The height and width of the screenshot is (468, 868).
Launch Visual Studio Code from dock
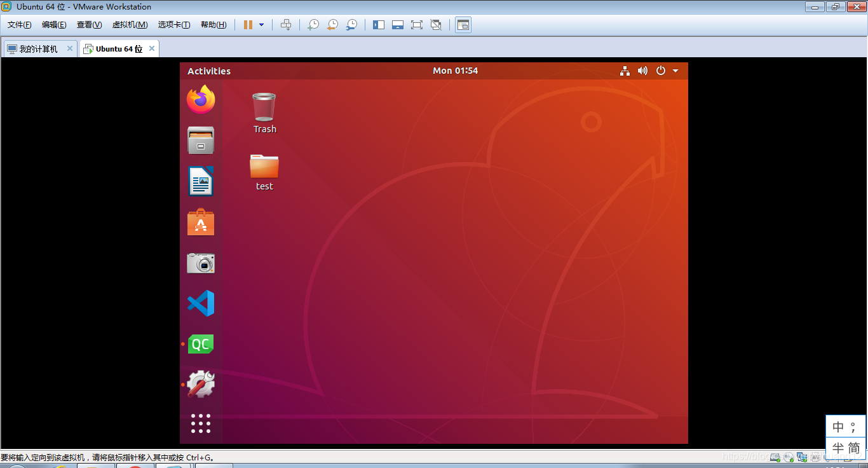201,303
